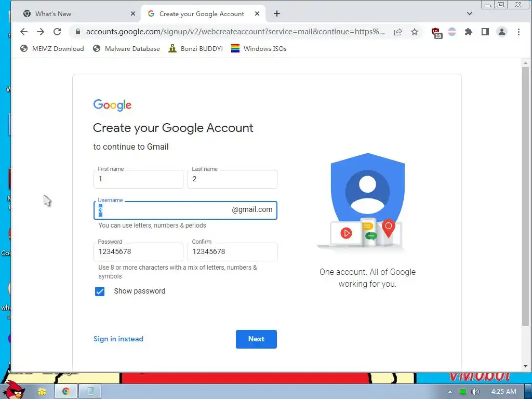Open the Extensions puzzle piece menu

point(469,32)
